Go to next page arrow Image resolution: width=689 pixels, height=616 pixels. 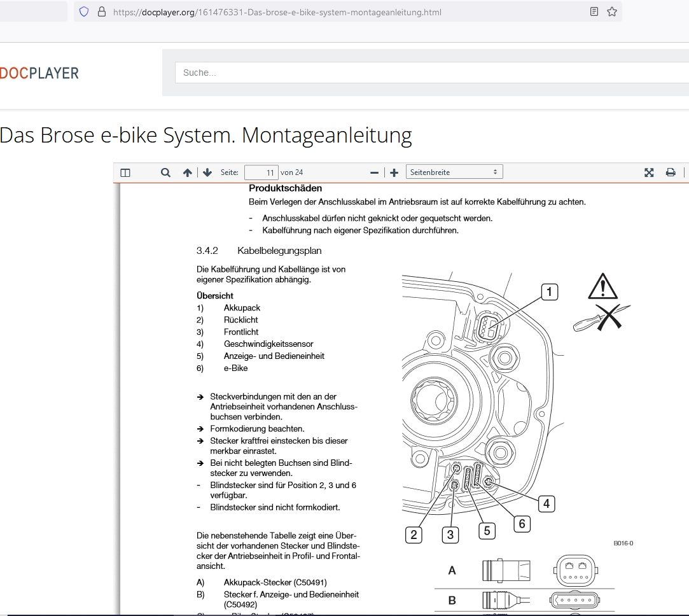tap(207, 172)
